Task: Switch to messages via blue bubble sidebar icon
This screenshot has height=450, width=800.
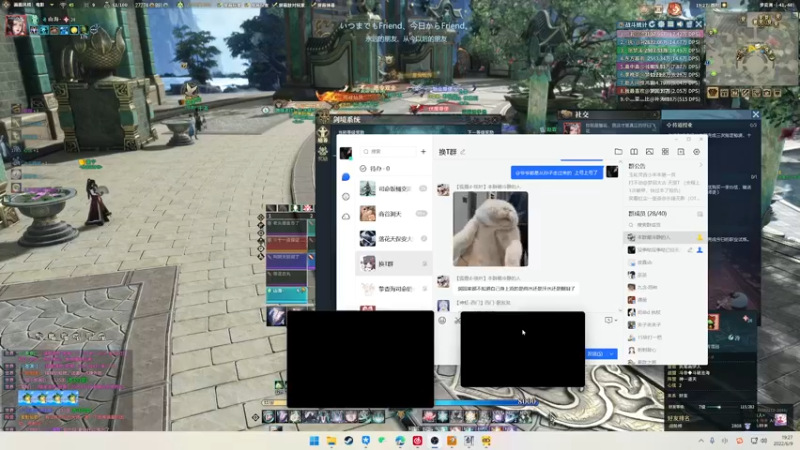Action: point(346,177)
